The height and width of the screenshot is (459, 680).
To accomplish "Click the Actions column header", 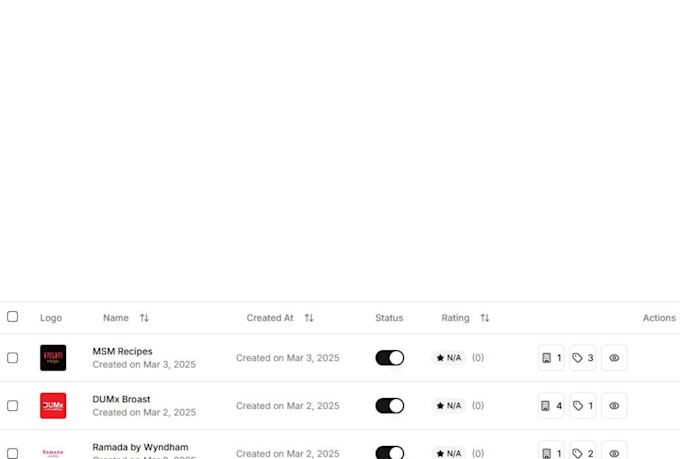I will pos(659,318).
